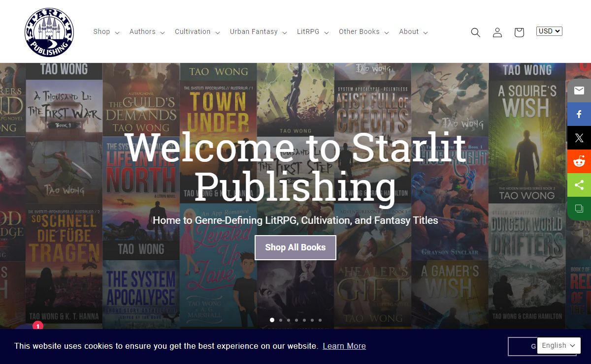Open the shopping cart icon

pyautogui.click(x=519, y=32)
